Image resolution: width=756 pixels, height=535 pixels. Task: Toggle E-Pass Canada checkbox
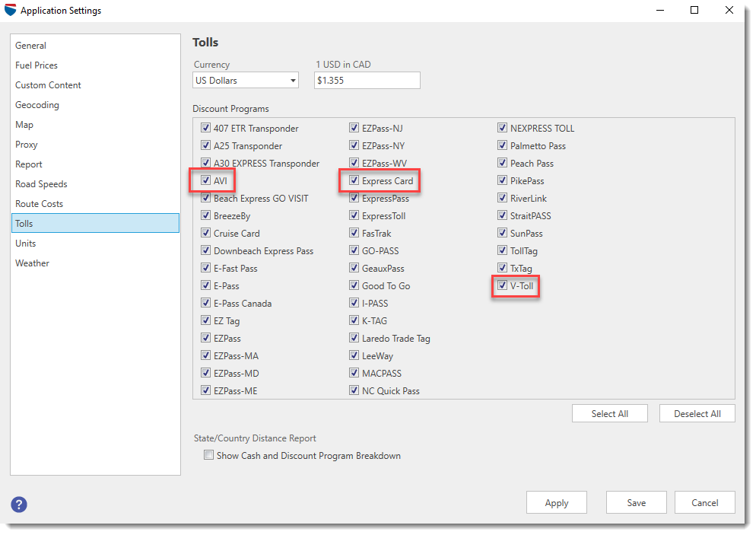[206, 303]
